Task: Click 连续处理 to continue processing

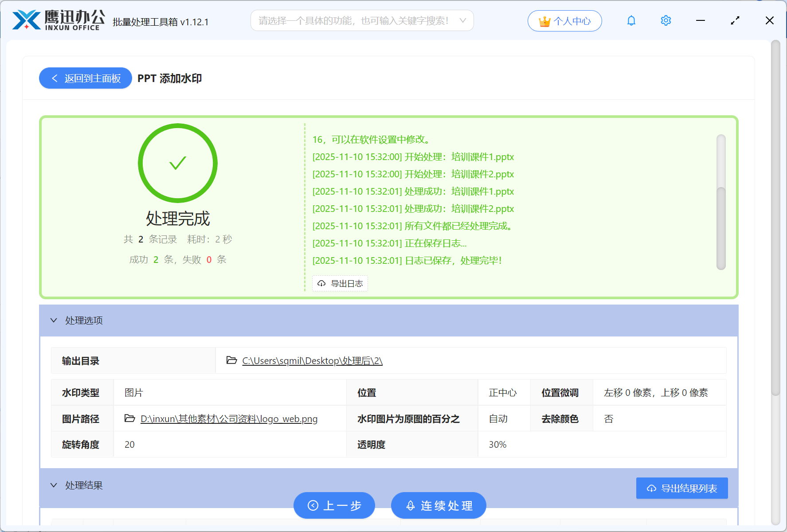Action: click(438, 505)
